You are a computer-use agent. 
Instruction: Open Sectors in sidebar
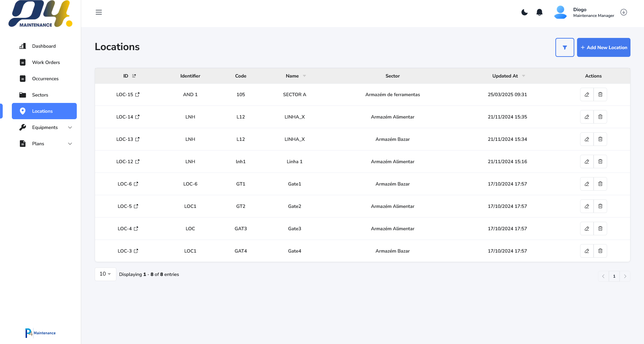(44, 95)
